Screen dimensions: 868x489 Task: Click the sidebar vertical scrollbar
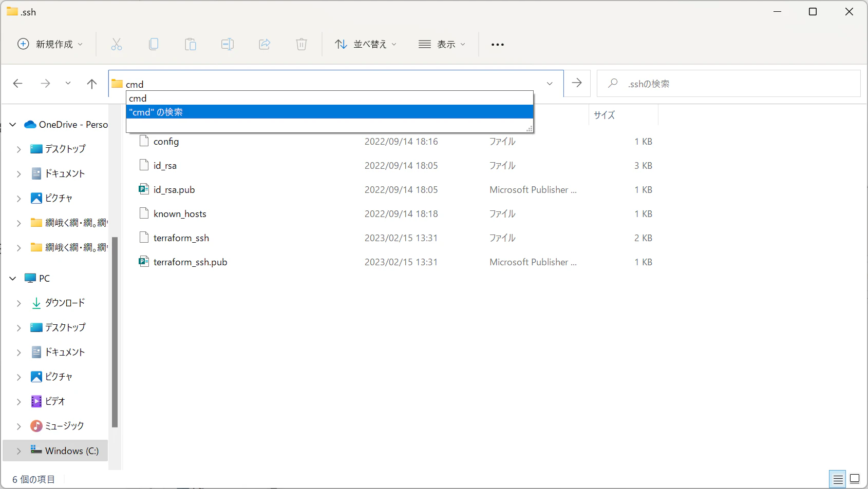point(115,332)
